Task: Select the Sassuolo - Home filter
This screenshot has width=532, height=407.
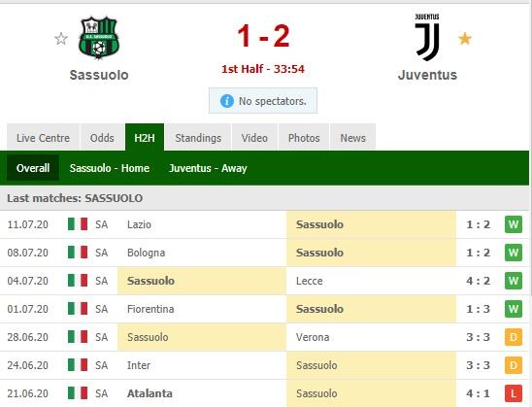Action: coord(110,168)
